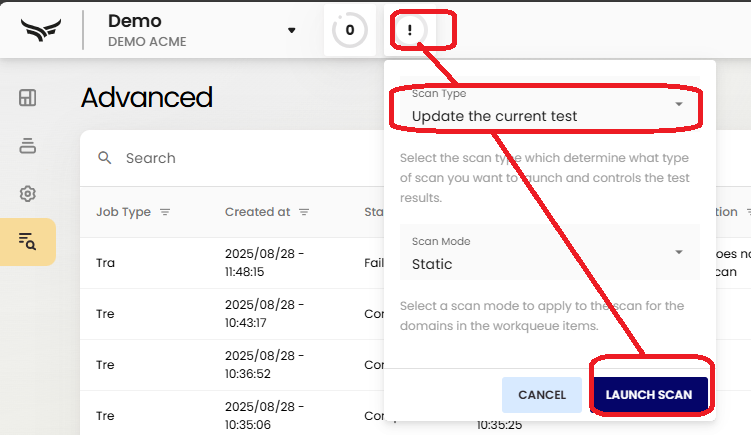Open the workqueue stack sidebar icon
The width and height of the screenshot is (751, 435).
click(27, 146)
